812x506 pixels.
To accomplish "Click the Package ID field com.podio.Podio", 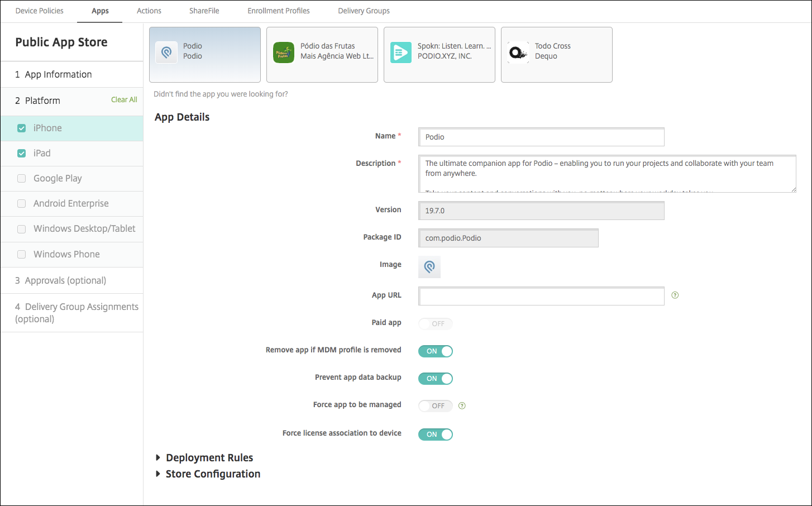I will pyautogui.click(x=508, y=238).
